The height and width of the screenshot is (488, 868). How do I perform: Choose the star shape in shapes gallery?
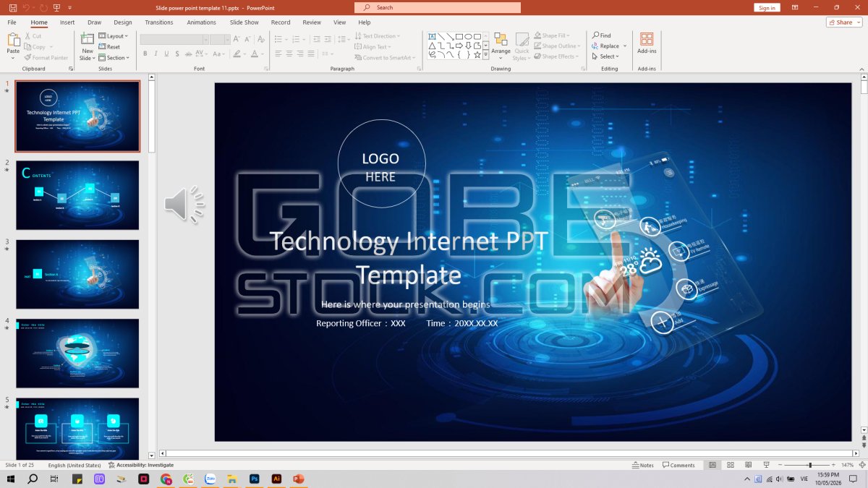477,54
